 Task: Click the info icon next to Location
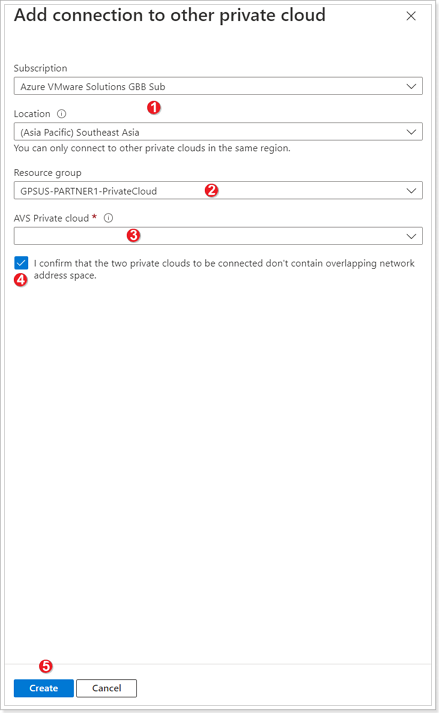click(61, 114)
